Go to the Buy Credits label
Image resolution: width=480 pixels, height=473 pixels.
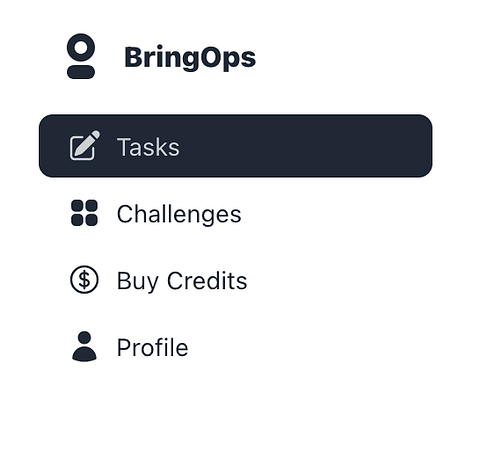182,281
